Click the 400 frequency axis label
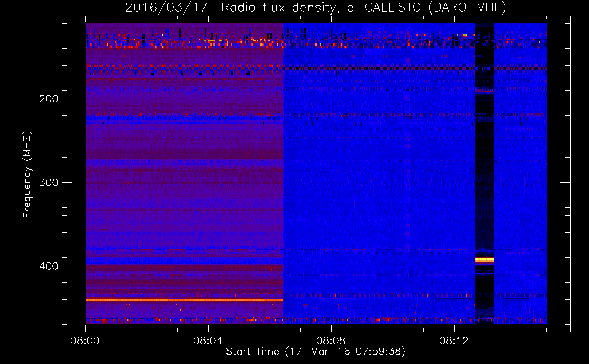This screenshot has width=589, height=364. (x=49, y=266)
